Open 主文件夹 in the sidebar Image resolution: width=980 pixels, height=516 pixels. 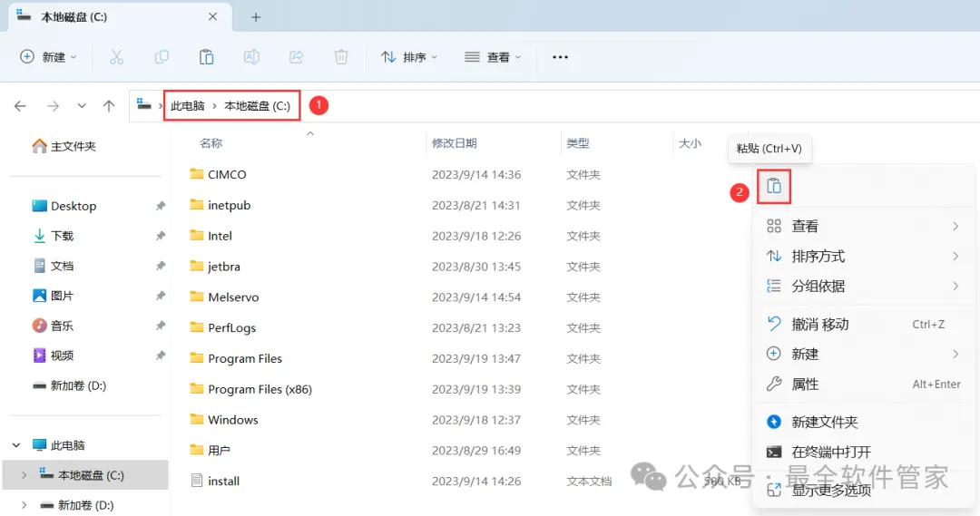coord(64,146)
